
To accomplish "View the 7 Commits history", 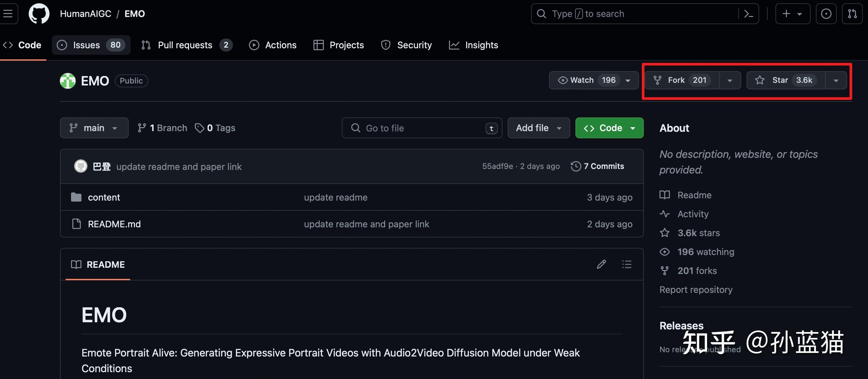I will pyautogui.click(x=598, y=166).
